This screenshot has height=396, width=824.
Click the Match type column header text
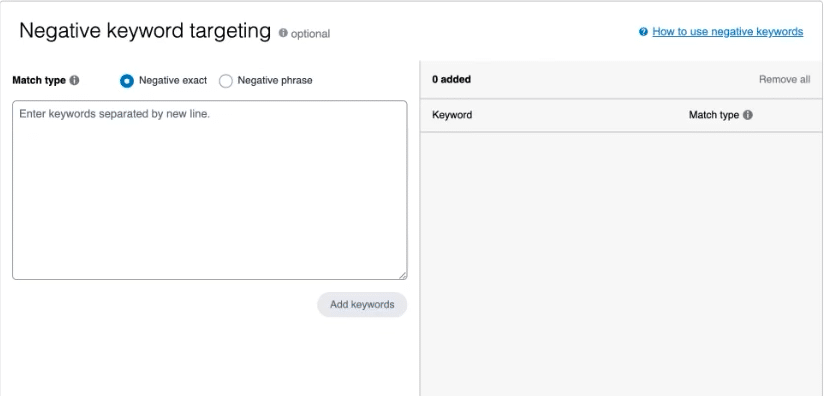[714, 115]
